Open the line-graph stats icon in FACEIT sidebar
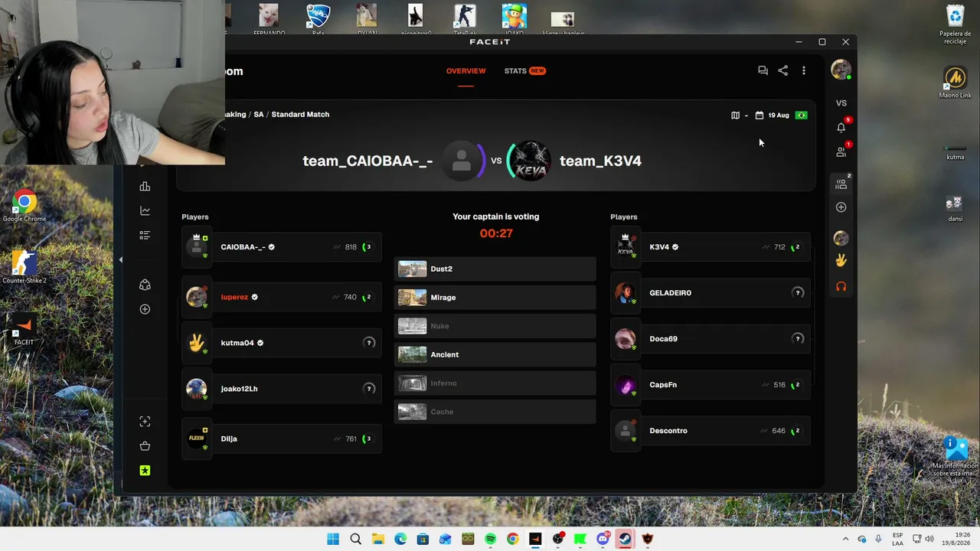Image resolution: width=980 pixels, height=551 pixels. 145,211
